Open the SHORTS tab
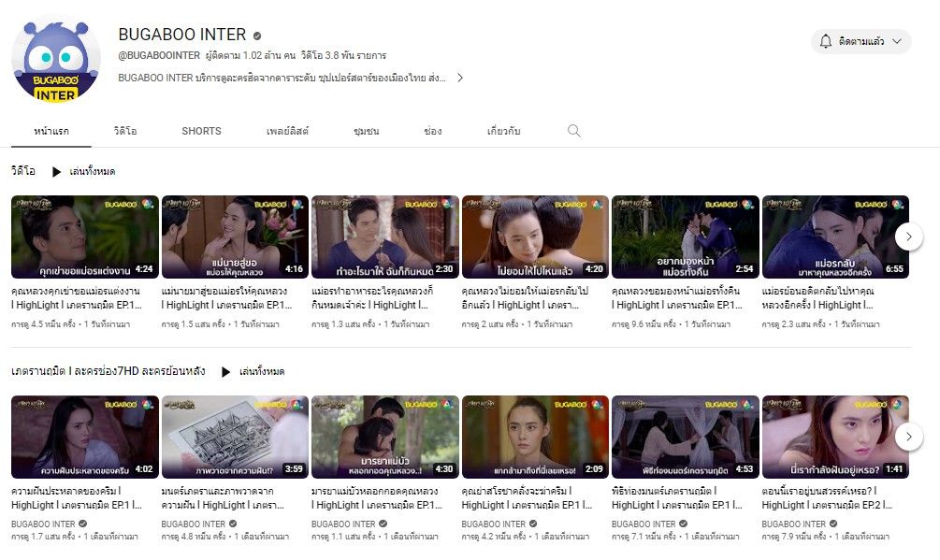This screenshot has height=560, width=940. point(200,131)
